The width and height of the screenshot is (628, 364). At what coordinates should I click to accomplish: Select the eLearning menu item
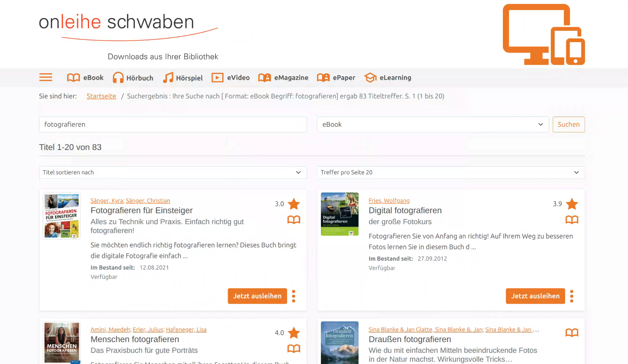(388, 78)
